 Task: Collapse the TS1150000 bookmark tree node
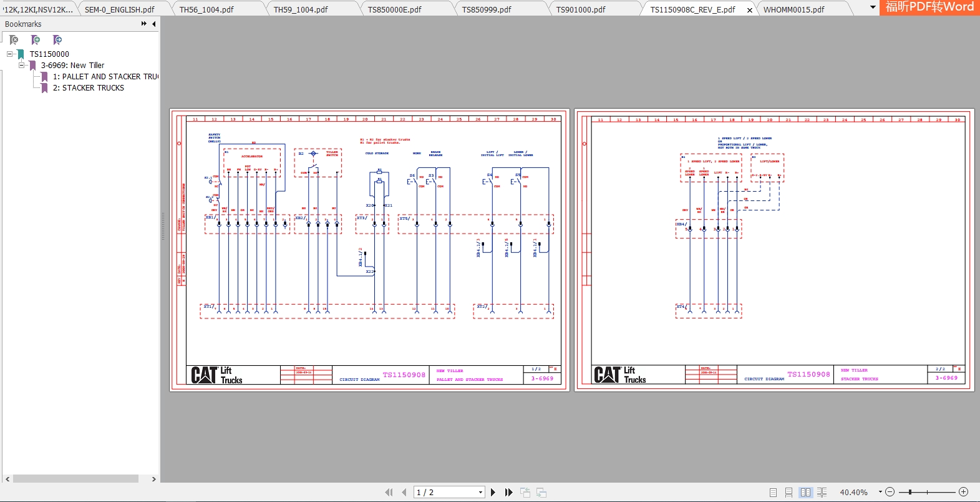point(10,54)
